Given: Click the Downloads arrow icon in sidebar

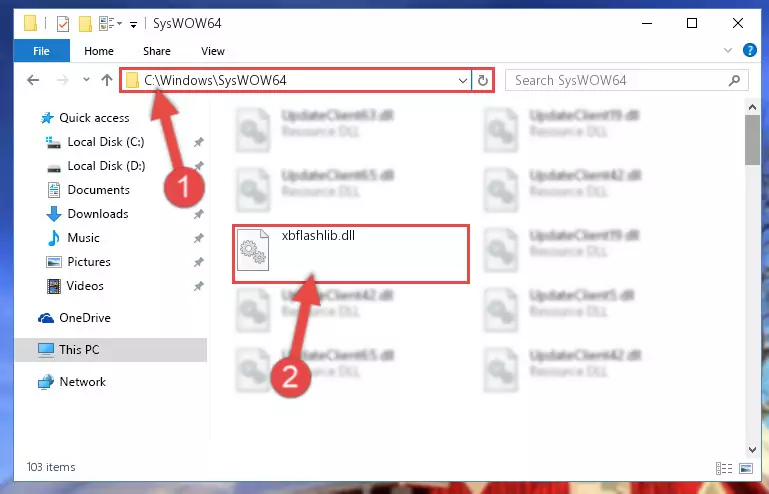Looking at the screenshot, I should 53,214.
